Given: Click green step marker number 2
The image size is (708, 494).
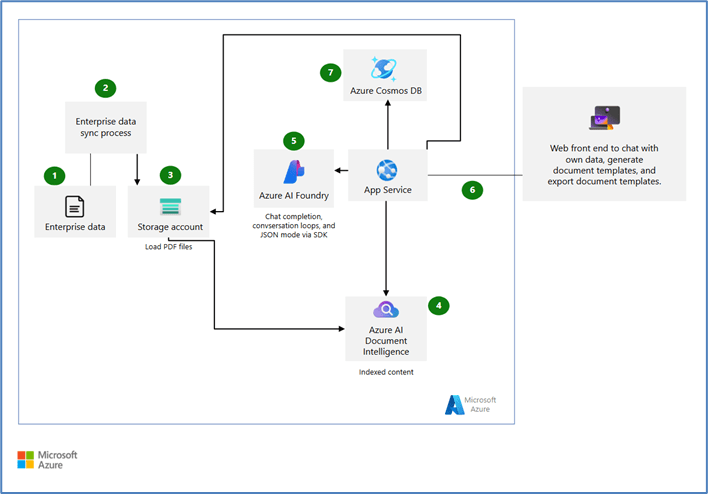Looking at the screenshot, I should click(x=105, y=88).
